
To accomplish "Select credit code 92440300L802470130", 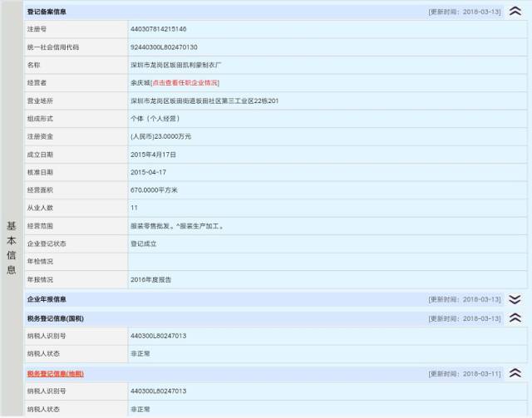I will tap(164, 47).
